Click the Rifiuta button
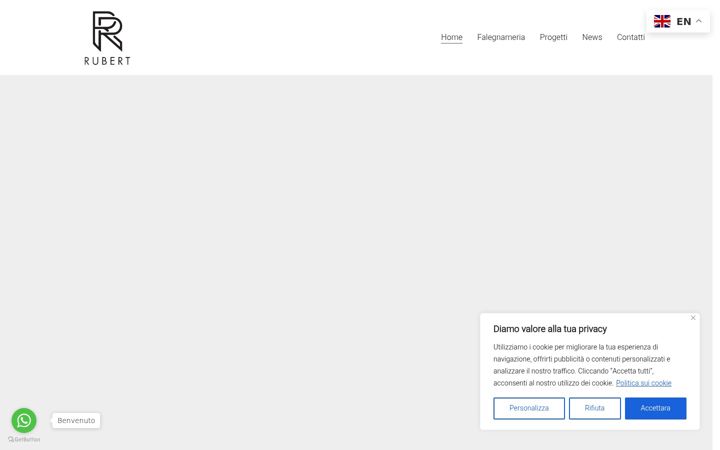 click(595, 408)
